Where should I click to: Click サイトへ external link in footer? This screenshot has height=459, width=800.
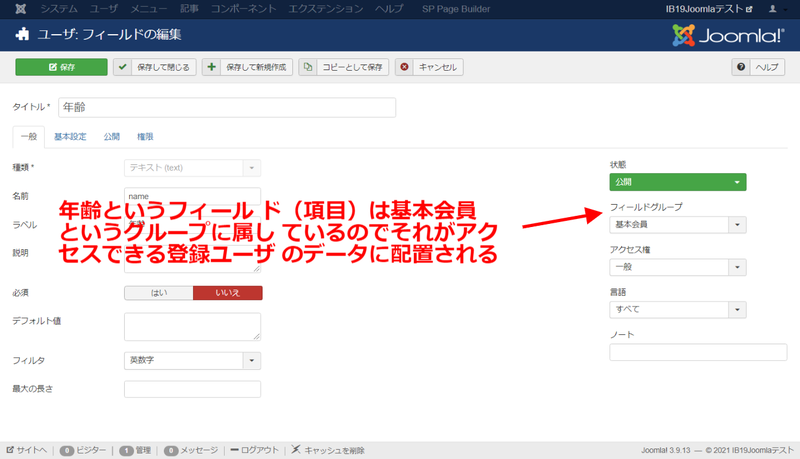[x=27, y=450]
